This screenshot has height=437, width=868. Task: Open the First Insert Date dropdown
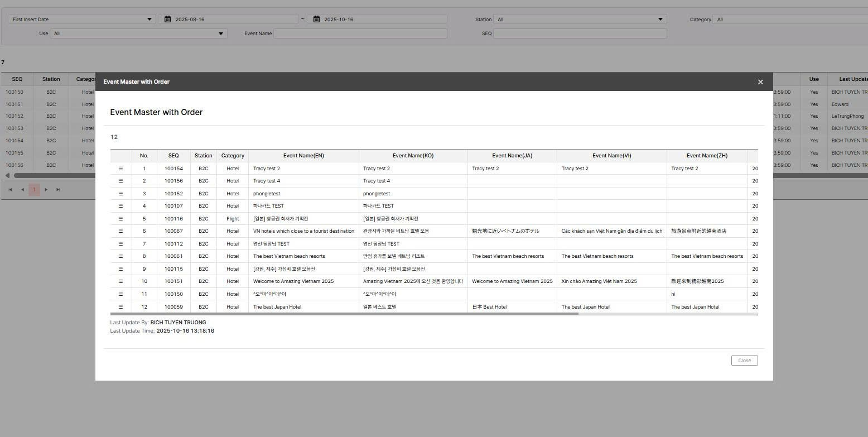click(81, 19)
